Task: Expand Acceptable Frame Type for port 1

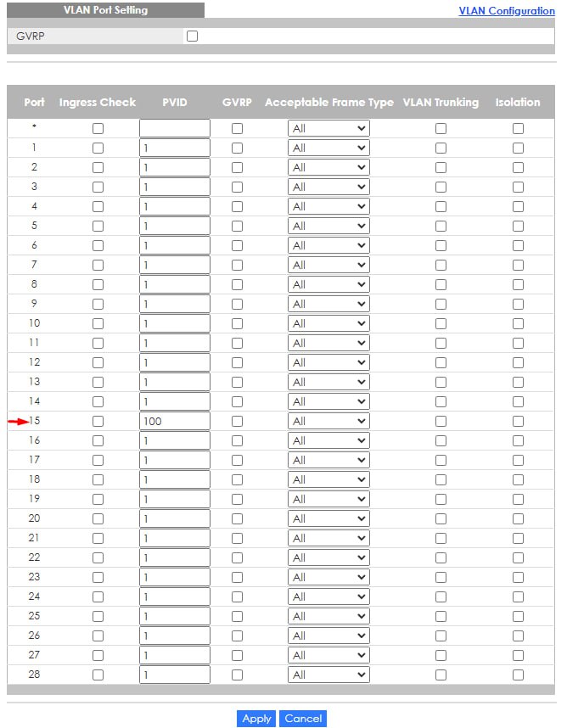Action: point(328,148)
